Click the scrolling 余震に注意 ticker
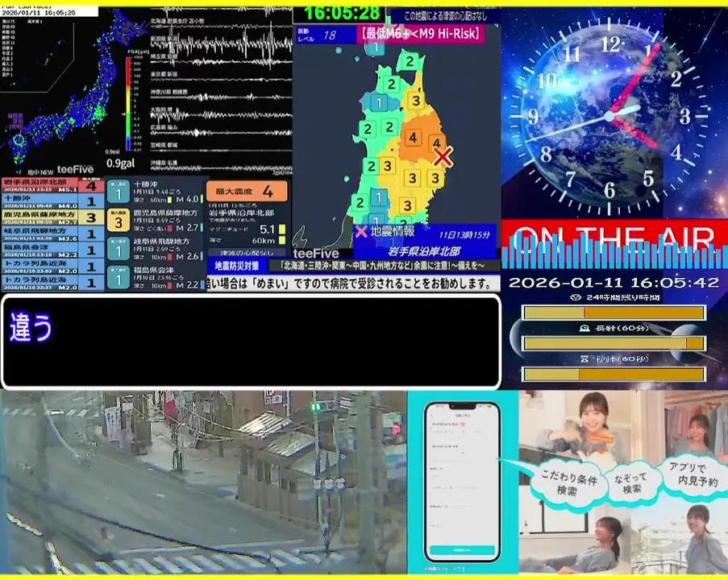 point(383,266)
